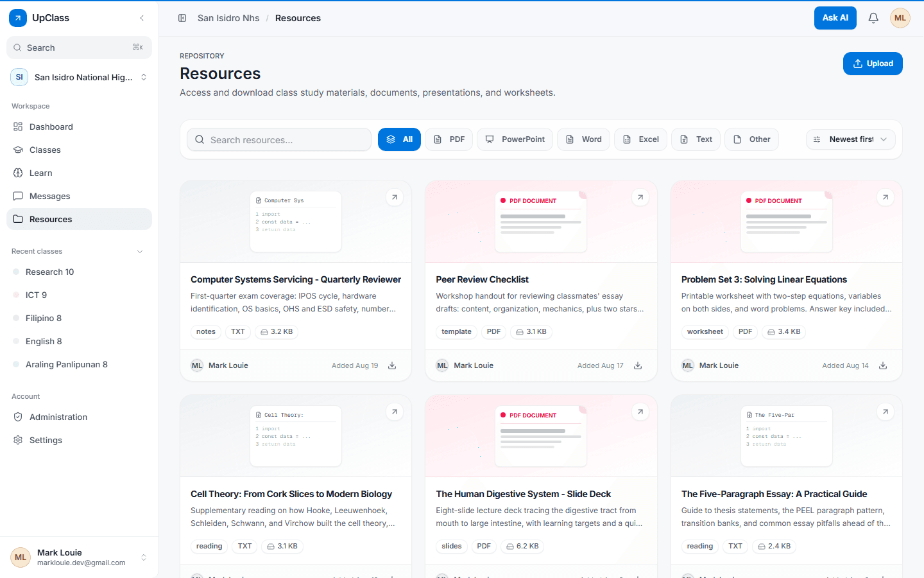The image size is (924, 578).
Task: Click the Search resources field
Action: [279, 139]
